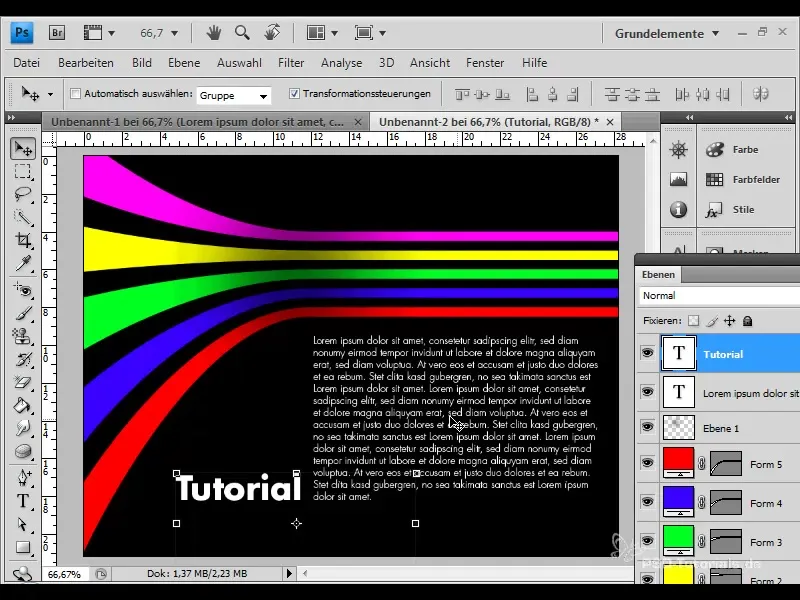This screenshot has height=600, width=800.
Task: Select the History Brush tool
Action: coord(22,359)
